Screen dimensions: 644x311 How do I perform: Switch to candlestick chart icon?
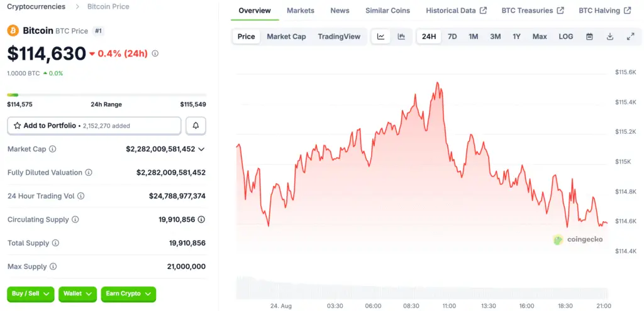click(x=401, y=36)
